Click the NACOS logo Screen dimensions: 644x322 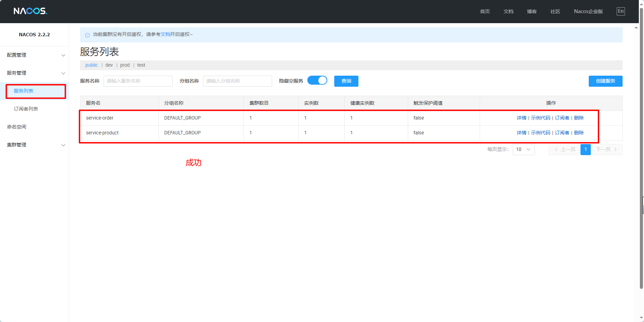coord(30,11)
